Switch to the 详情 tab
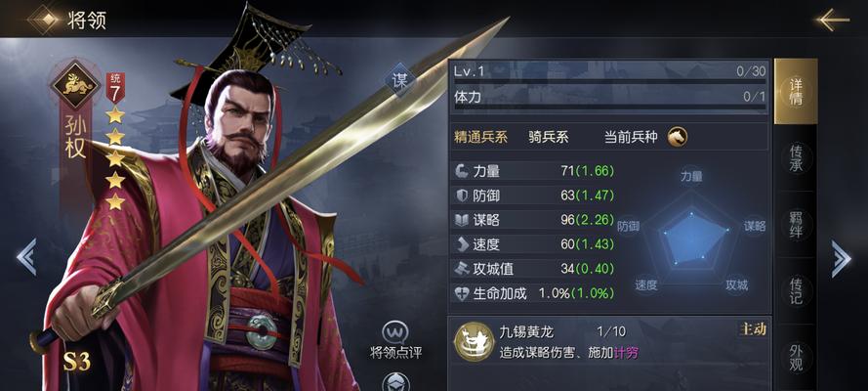Viewport: 868px width, 391px height. click(796, 91)
